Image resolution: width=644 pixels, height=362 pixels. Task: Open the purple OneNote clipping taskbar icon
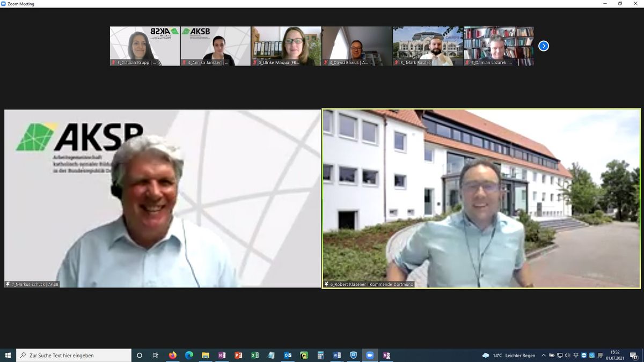coord(386,355)
